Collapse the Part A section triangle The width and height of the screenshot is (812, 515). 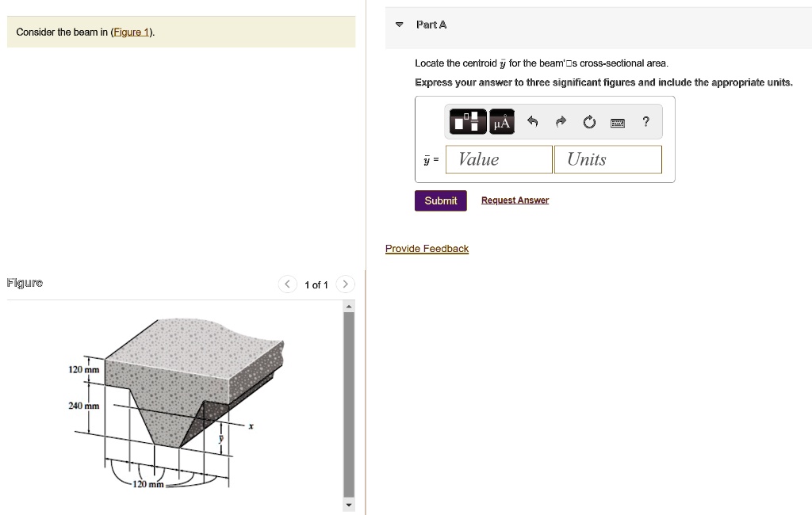(399, 25)
